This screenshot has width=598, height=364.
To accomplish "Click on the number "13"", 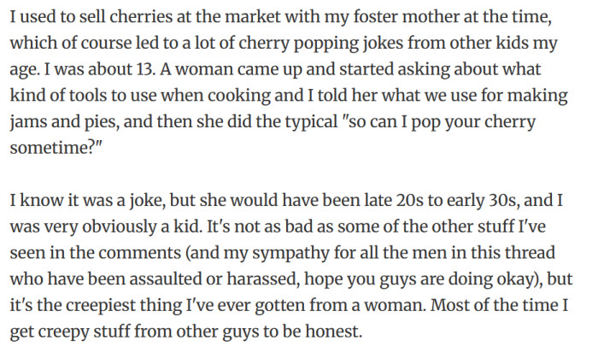I will click(x=145, y=69).
